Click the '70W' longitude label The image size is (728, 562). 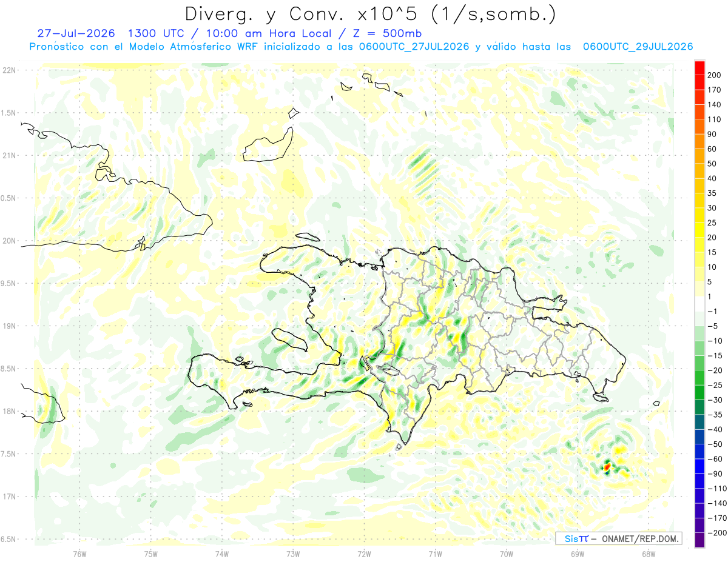tap(506, 554)
